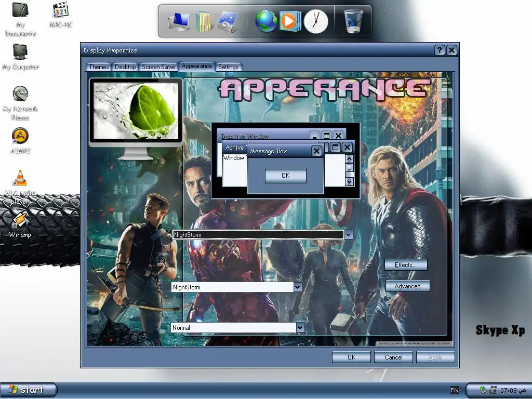Viewport: 532px width, 399px height.
Task: Open the clock icon in dock
Action: click(x=316, y=21)
